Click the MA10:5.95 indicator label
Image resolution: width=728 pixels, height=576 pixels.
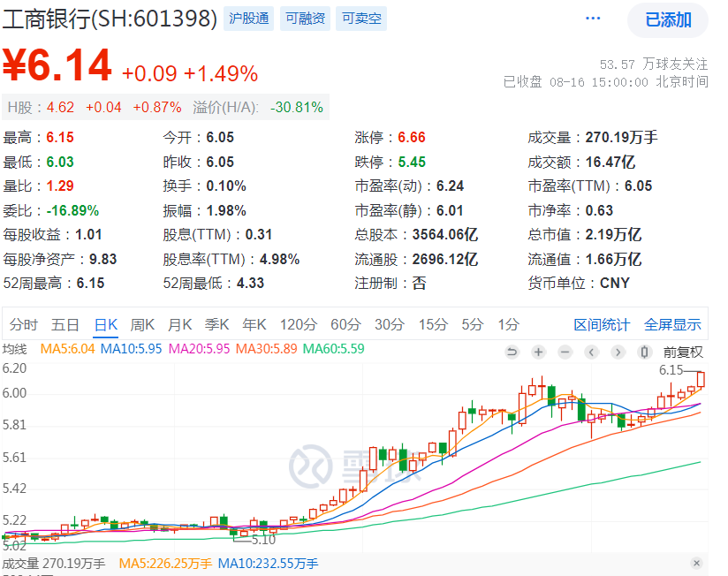point(132,349)
